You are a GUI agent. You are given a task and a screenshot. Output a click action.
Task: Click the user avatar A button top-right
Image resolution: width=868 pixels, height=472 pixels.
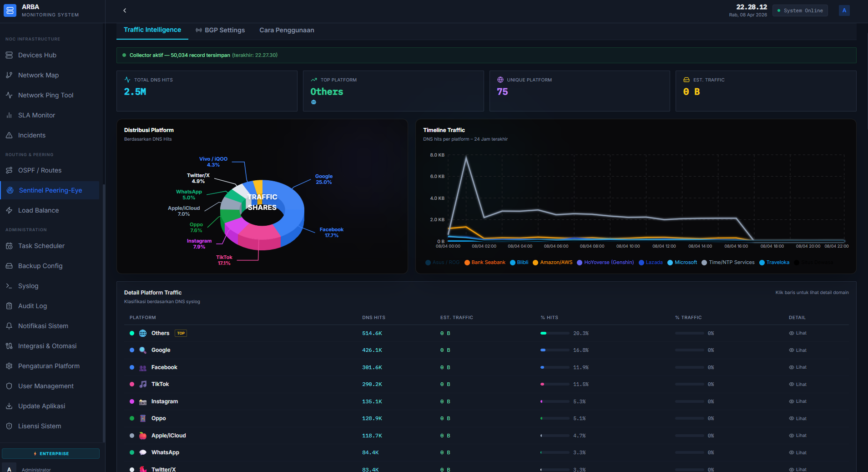click(844, 10)
